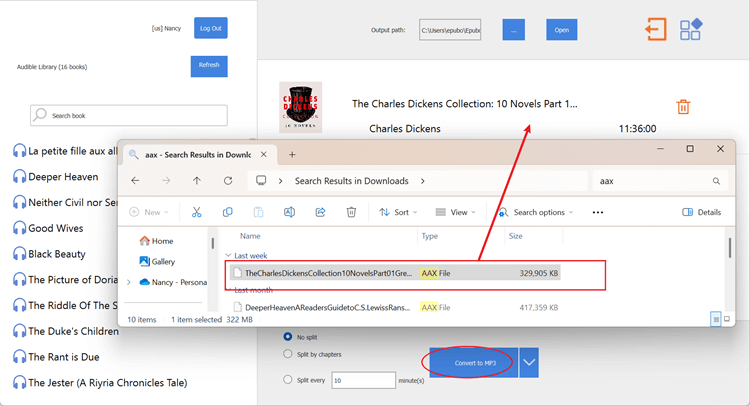Open the Sort dropdown in Explorer
750x406 pixels.
398,212
